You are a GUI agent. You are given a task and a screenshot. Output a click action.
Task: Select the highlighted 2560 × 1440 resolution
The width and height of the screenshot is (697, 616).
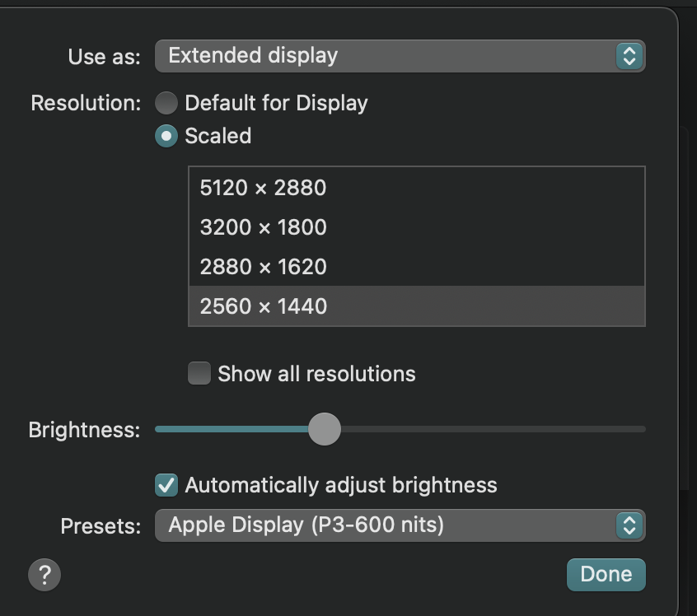click(264, 306)
